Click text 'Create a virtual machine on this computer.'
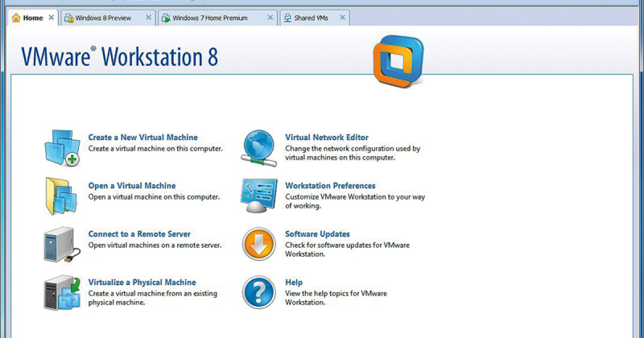The height and width of the screenshot is (338, 644). point(156,149)
